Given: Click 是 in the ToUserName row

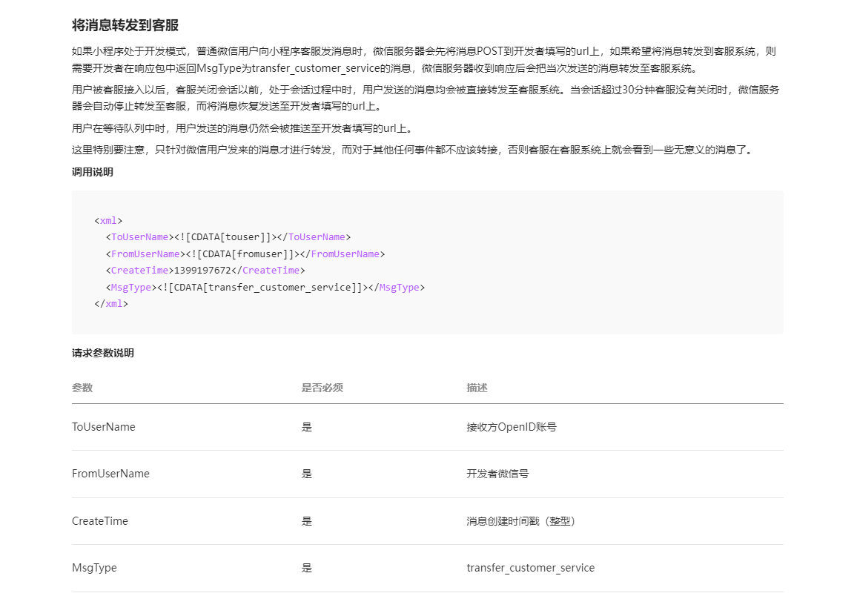Looking at the screenshot, I should coord(307,428).
